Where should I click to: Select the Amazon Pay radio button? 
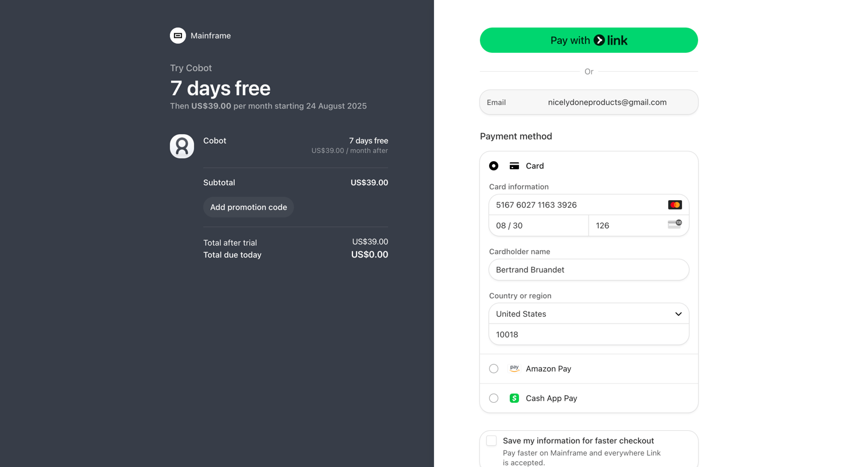(x=494, y=369)
